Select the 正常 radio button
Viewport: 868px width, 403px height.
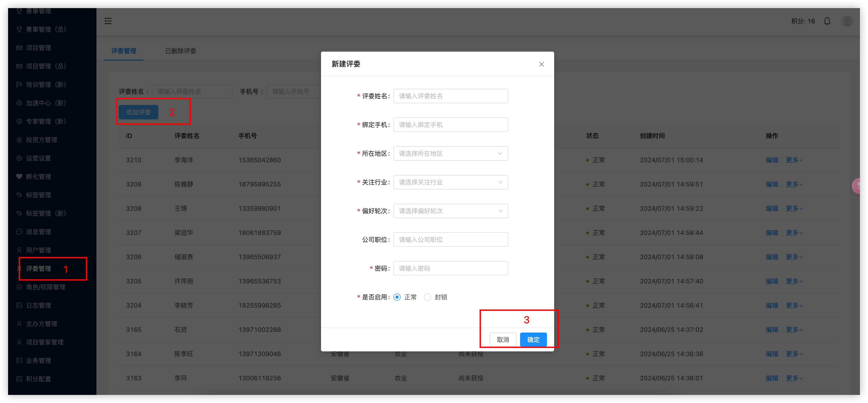397,297
